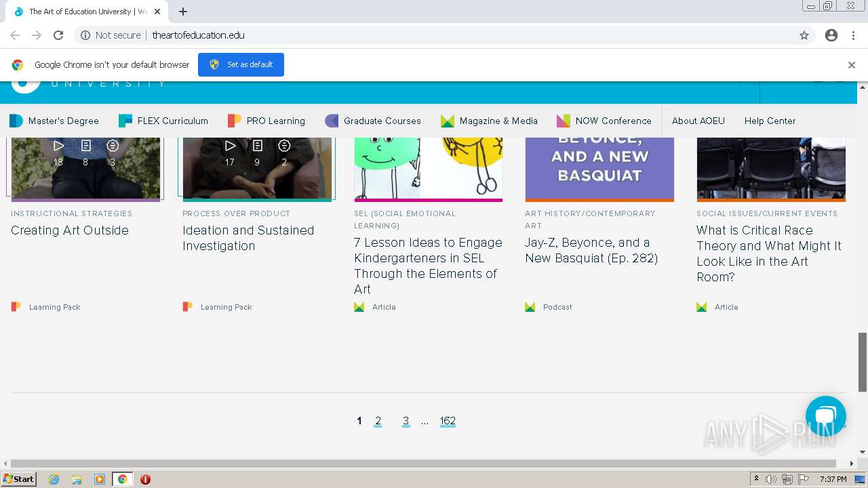Open Creating Art Outside thumbnail

(x=85, y=168)
